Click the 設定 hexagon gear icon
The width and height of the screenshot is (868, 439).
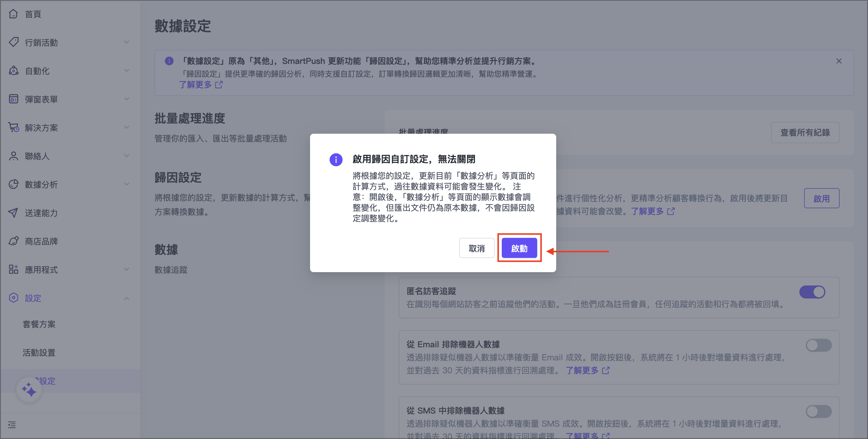point(14,298)
